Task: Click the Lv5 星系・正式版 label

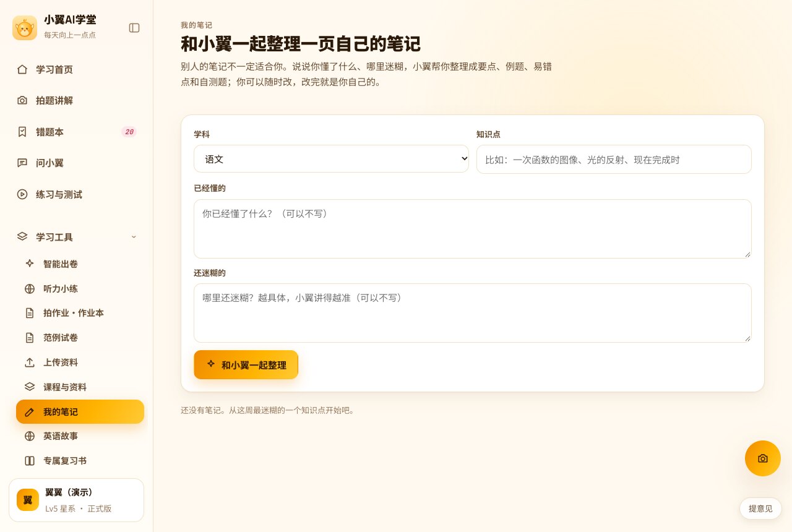Action: coord(79,508)
